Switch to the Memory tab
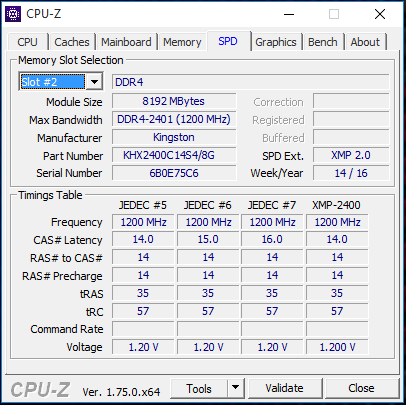 [x=182, y=42]
